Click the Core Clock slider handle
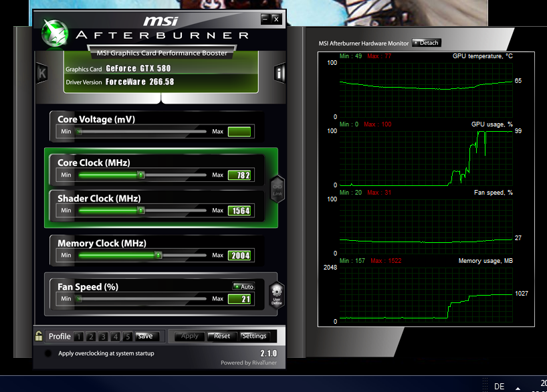Viewport: 547px width, 392px height. [141, 175]
